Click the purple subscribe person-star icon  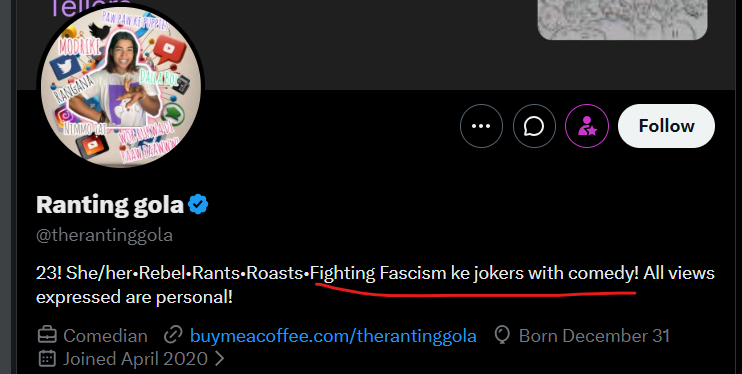[x=587, y=126]
